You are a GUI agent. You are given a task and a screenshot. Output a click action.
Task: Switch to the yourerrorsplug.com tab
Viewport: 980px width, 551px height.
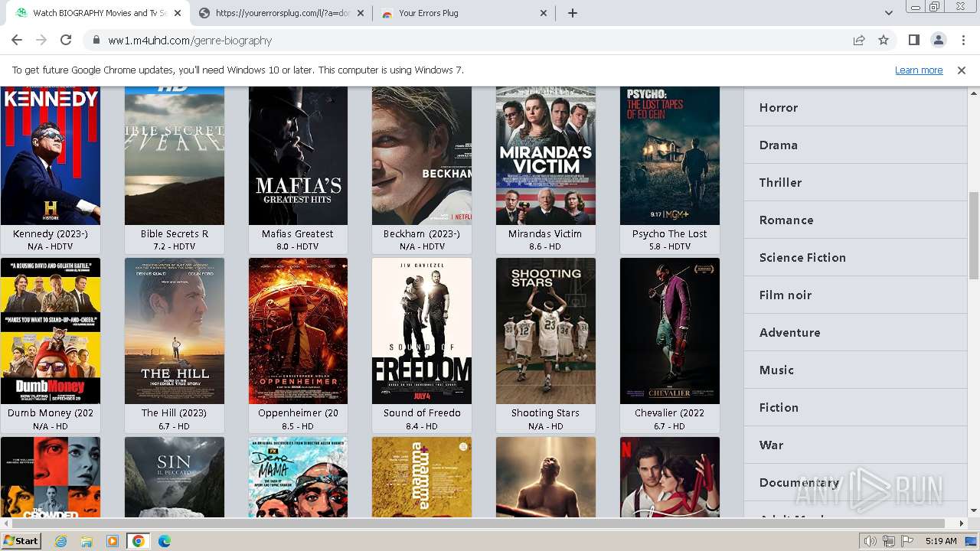point(282,13)
